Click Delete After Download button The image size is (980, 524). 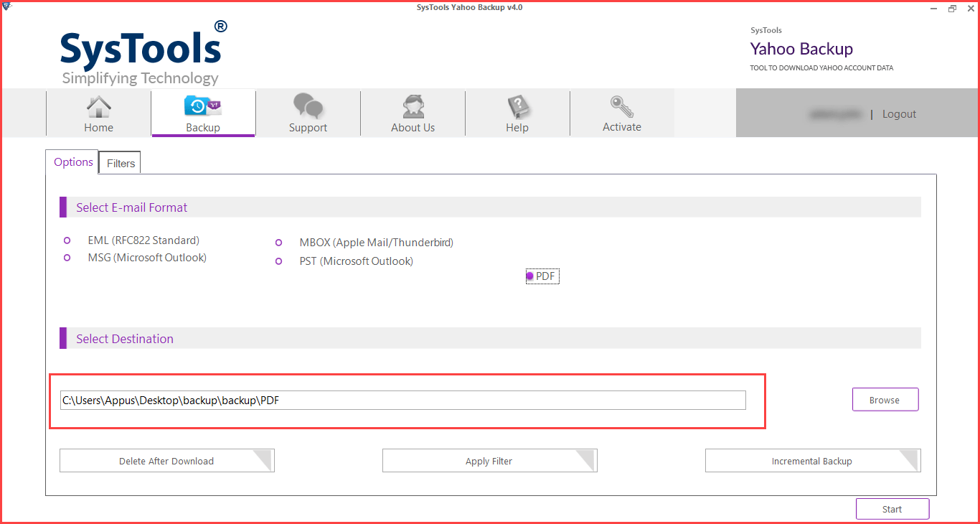point(166,461)
